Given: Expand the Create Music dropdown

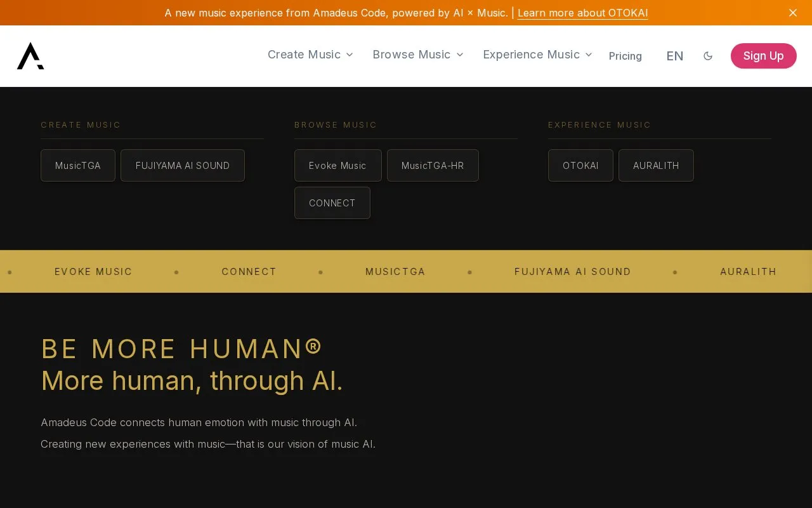Looking at the screenshot, I should tap(310, 55).
